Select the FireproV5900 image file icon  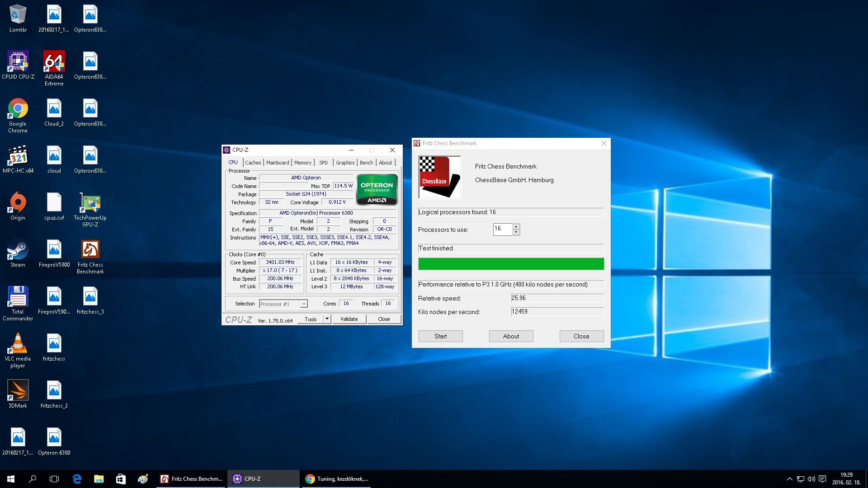54,253
